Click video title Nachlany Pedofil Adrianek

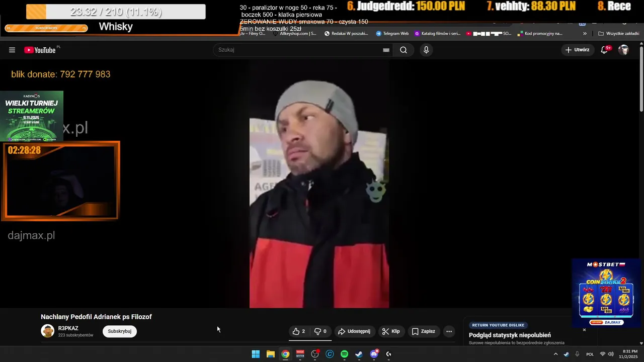point(96,317)
